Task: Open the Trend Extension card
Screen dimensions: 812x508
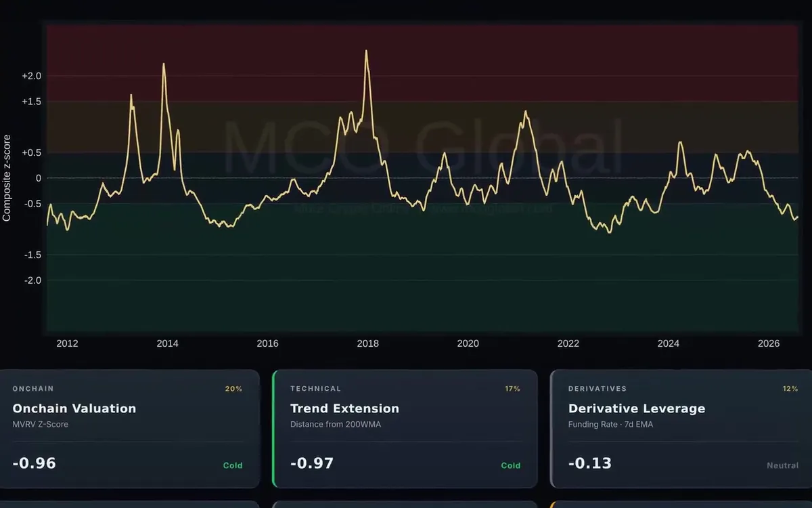Action: (x=405, y=429)
